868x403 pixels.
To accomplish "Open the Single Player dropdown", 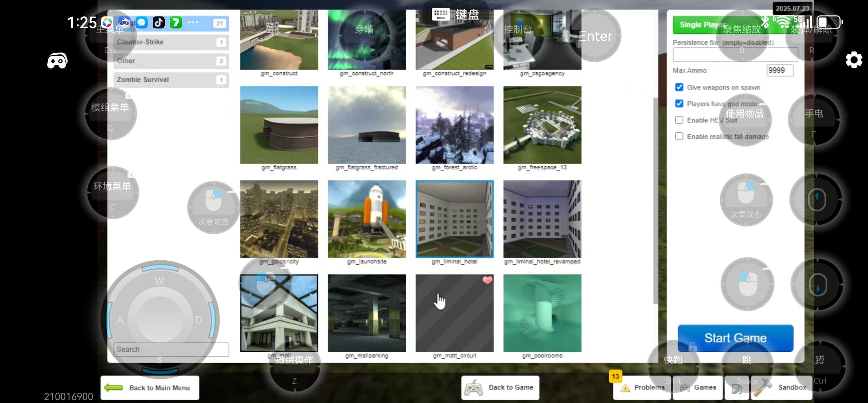I will pos(735,25).
